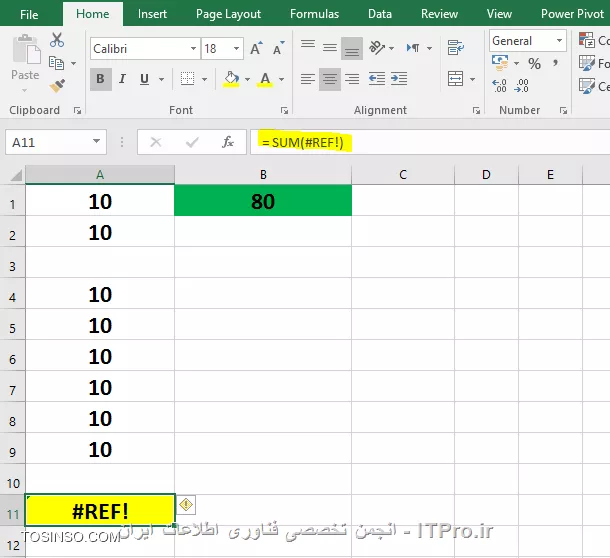The width and height of the screenshot is (610, 558).
Task: Open Clipboard group dialog launcher
Action: 77,111
